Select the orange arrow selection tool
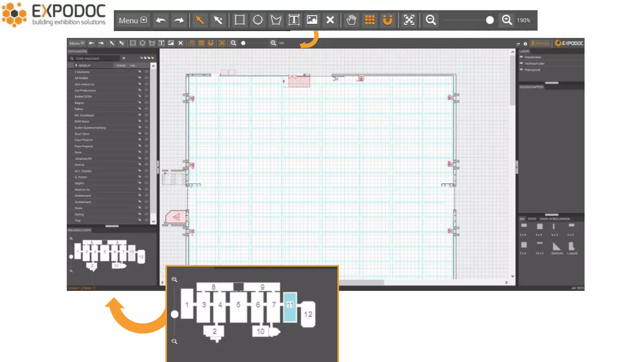The image size is (644, 362). point(200,20)
